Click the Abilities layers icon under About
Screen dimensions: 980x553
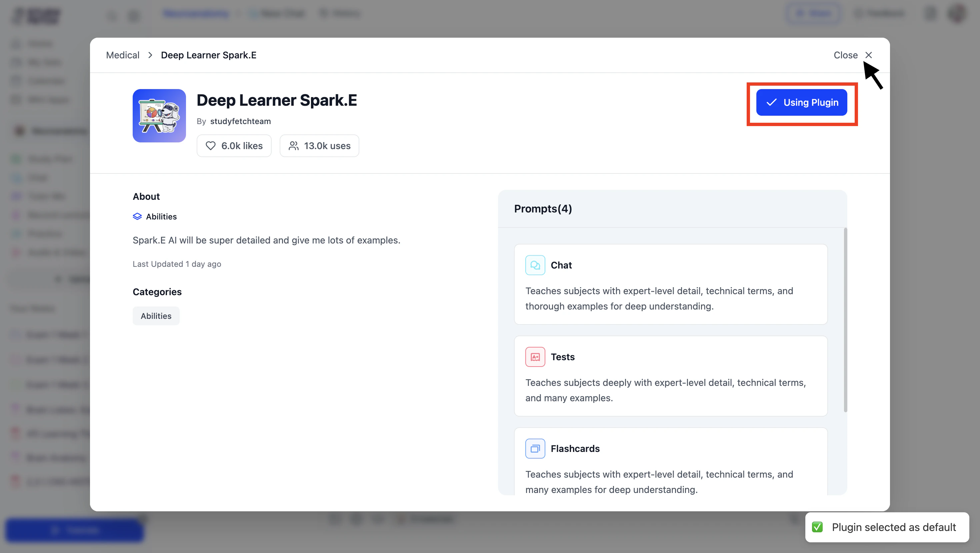pyautogui.click(x=137, y=216)
